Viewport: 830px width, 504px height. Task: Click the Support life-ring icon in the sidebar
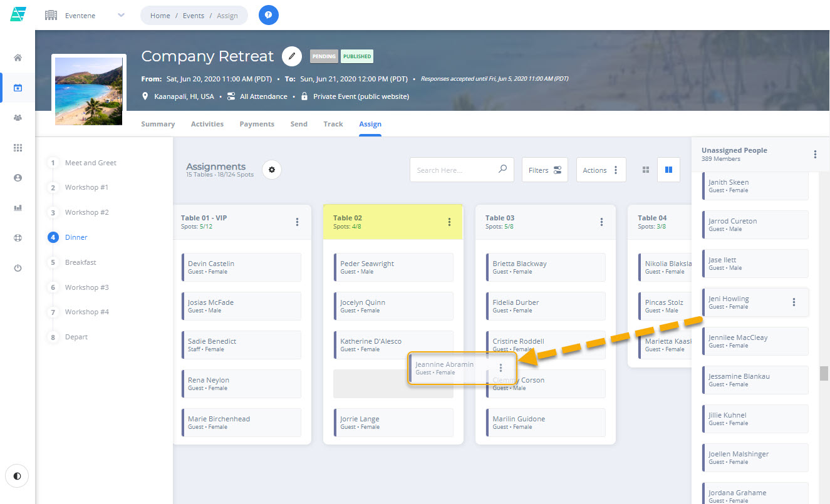[x=18, y=237]
